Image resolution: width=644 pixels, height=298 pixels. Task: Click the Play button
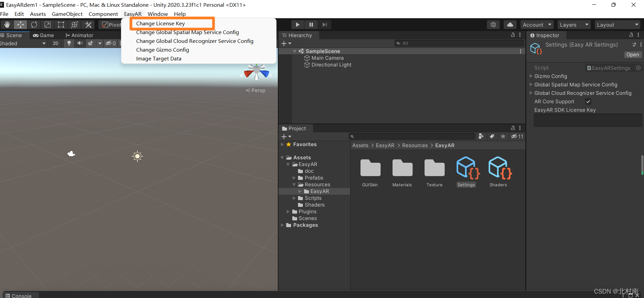pos(297,25)
